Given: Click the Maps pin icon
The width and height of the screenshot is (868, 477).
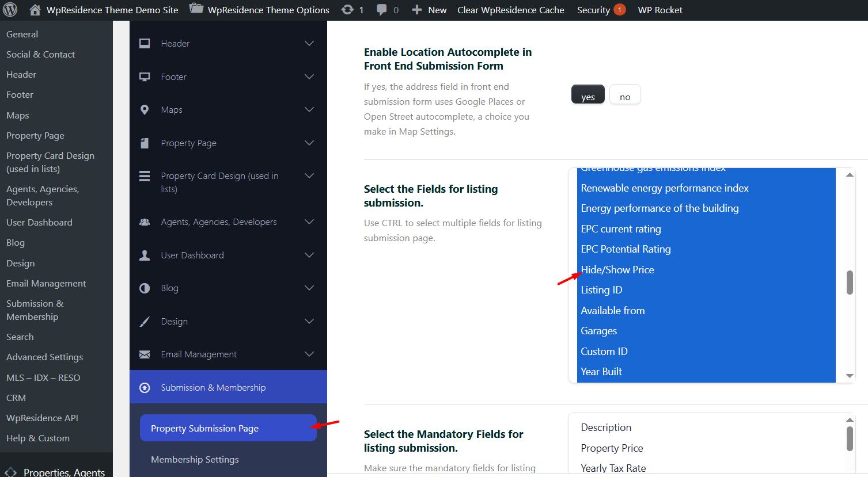Looking at the screenshot, I should 145,110.
